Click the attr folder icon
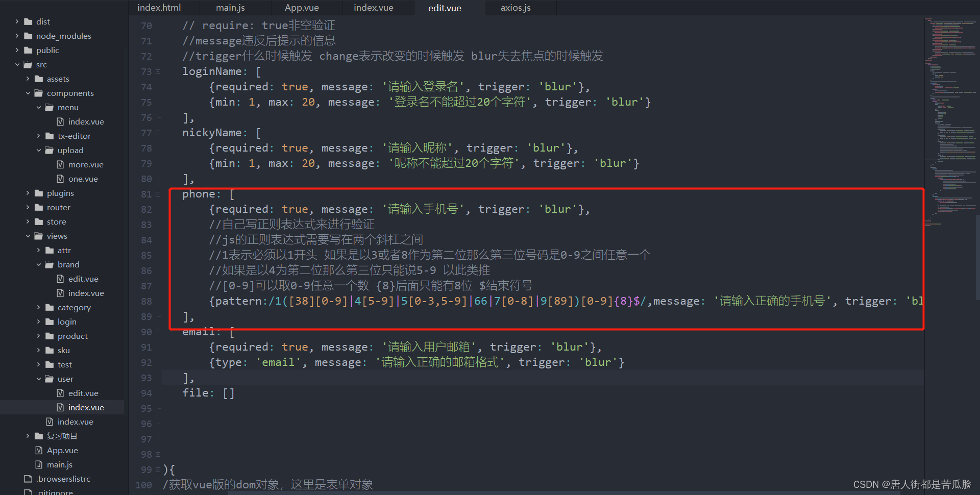980x495 pixels. (x=50, y=250)
